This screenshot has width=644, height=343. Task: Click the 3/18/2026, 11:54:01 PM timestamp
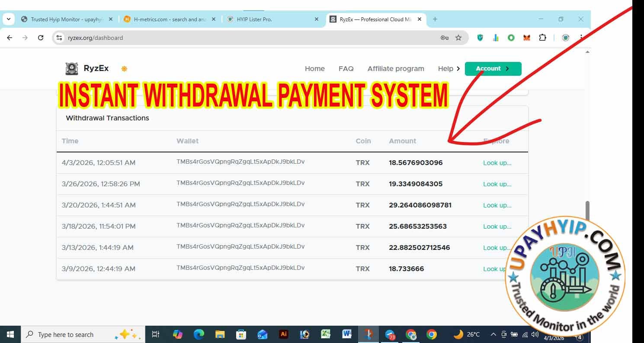click(x=99, y=227)
